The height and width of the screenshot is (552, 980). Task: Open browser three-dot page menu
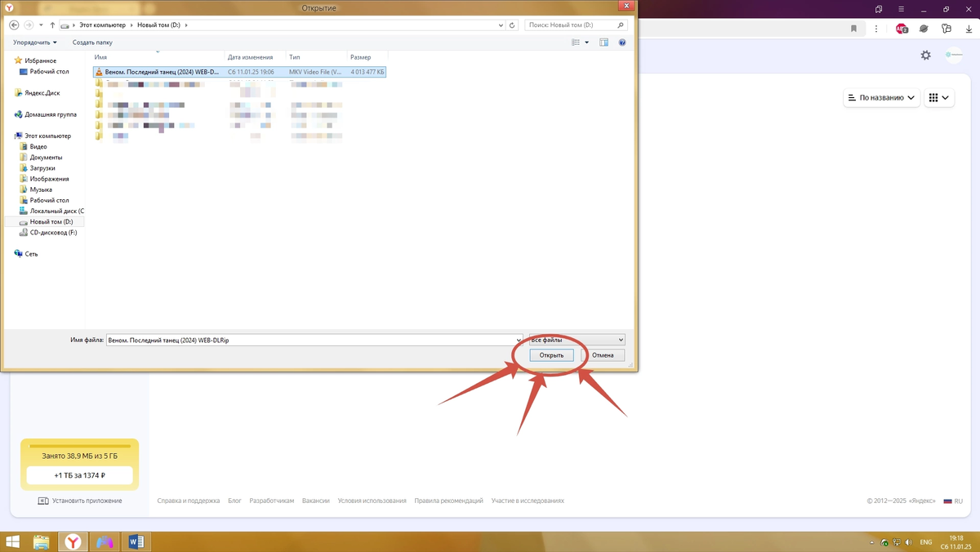(876, 29)
